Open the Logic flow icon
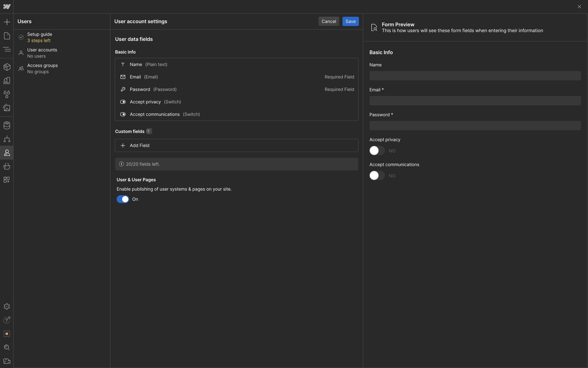 click(x=7, y=139)
